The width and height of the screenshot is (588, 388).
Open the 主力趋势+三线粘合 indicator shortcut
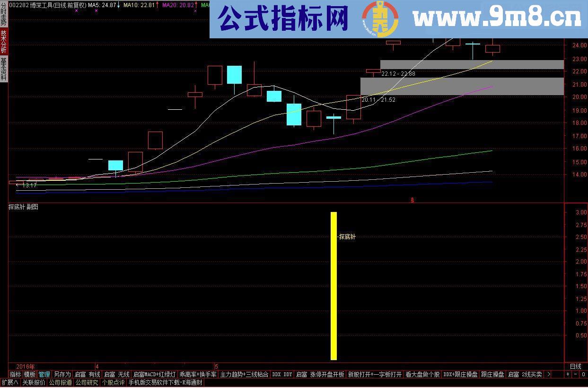[x=244, y=374]
